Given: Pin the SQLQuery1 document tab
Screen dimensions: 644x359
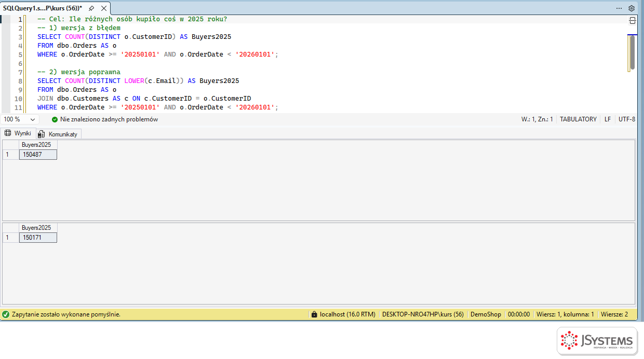Looking at the screenshot, I should pos(91,8).
